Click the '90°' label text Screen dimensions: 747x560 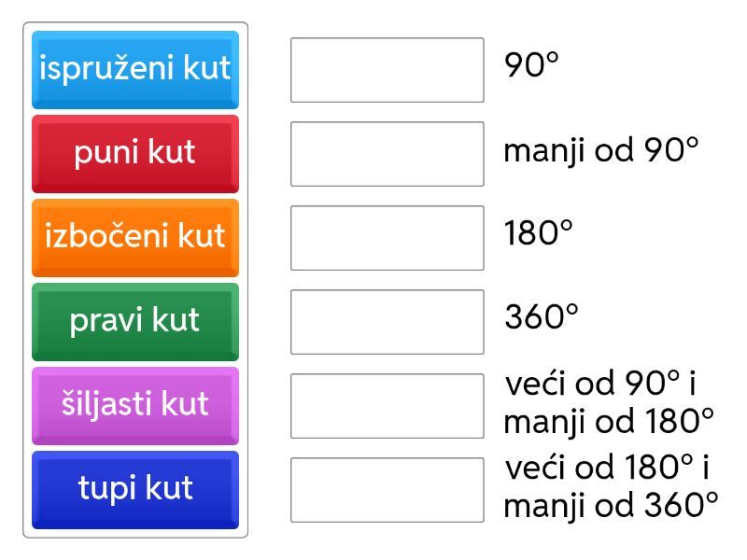531,65
